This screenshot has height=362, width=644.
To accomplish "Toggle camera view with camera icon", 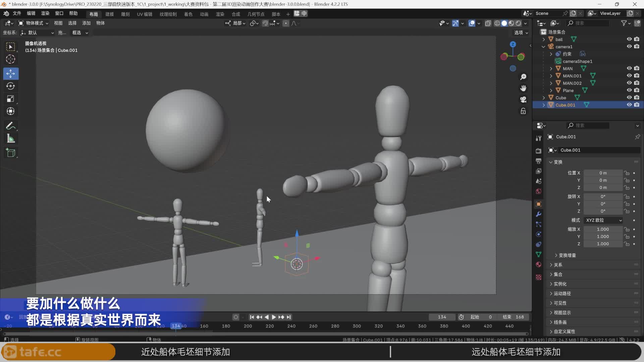I will tap(523, 100).
